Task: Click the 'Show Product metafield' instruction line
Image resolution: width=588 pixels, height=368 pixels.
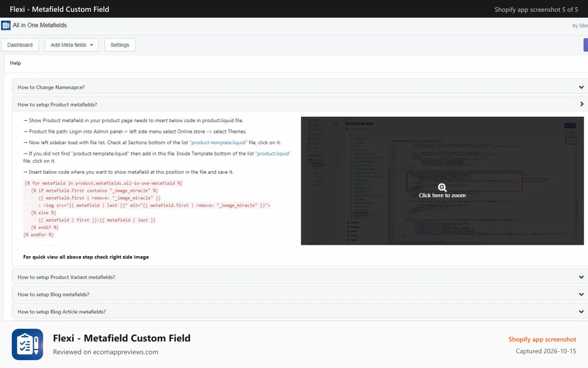Action: pyautogui.click(x=133, y=120)
